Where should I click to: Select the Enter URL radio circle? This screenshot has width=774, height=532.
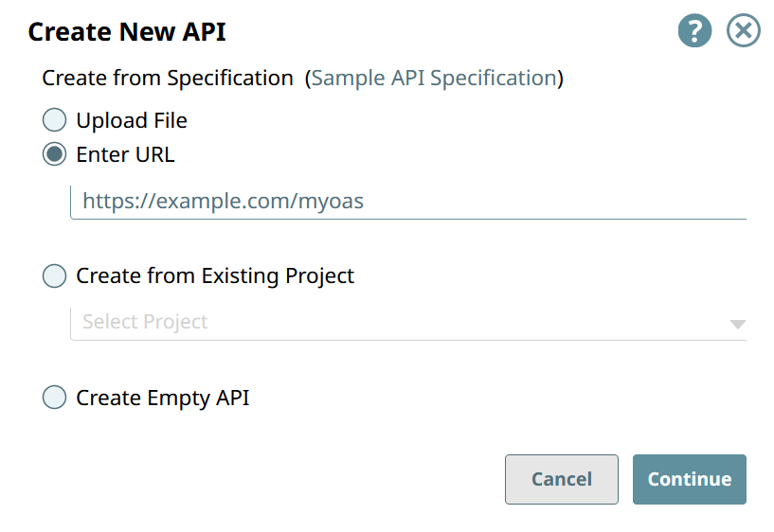coord(55,154)
